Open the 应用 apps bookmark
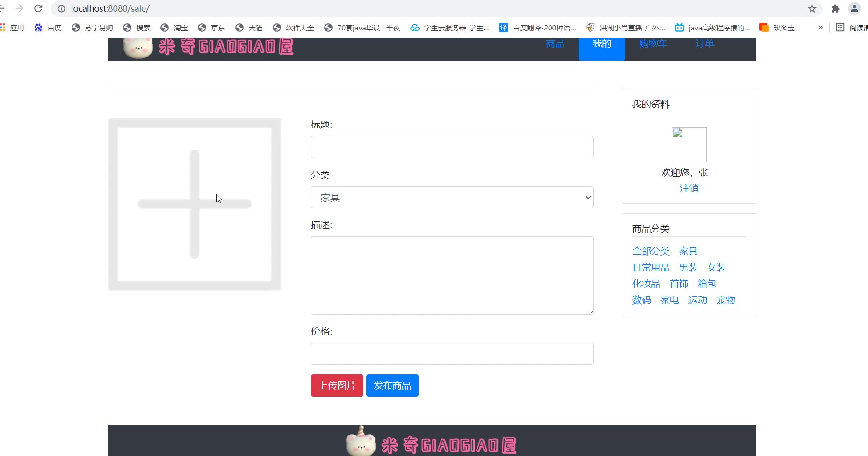 coord(12,28)
